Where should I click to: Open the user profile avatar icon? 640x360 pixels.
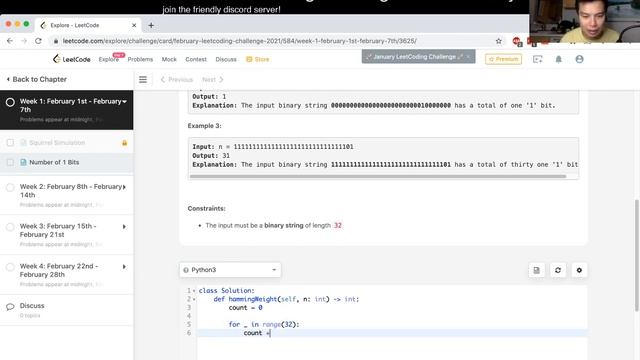(x=579, y=59)
